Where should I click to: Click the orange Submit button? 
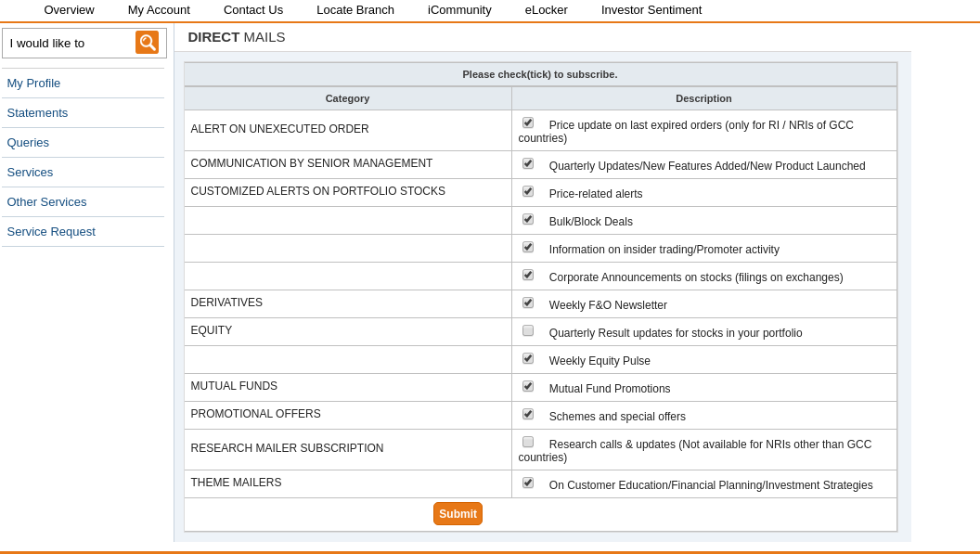(458, 514)
